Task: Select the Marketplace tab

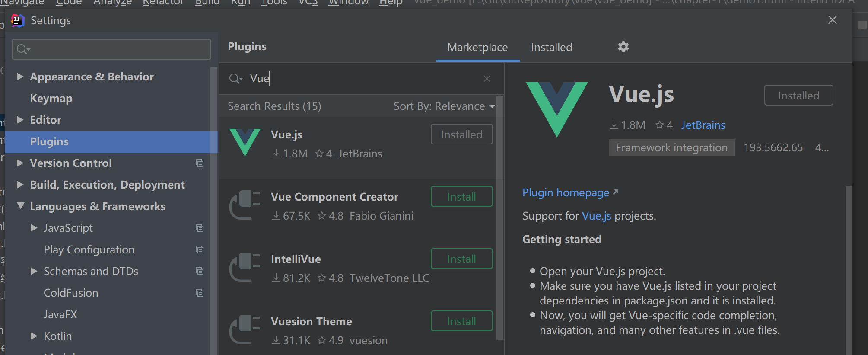Action: pyautogui.click(x=477, y=47)
